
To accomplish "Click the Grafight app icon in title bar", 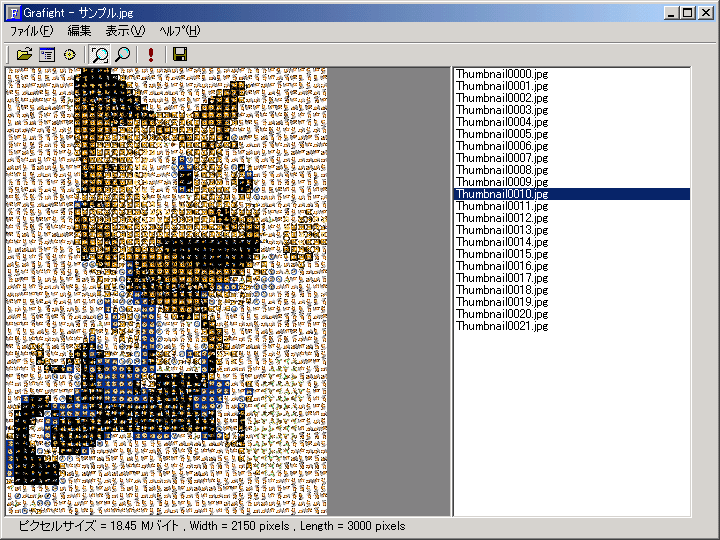I will pos(14,12).
